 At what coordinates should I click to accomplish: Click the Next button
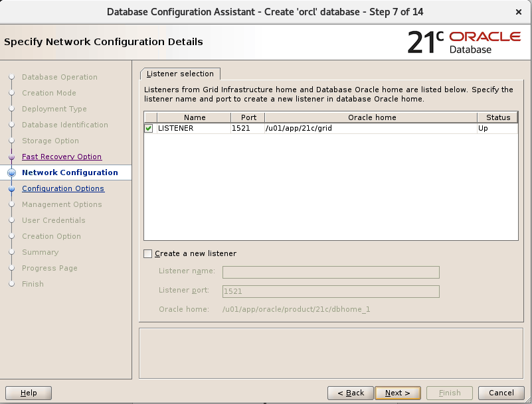397,393
